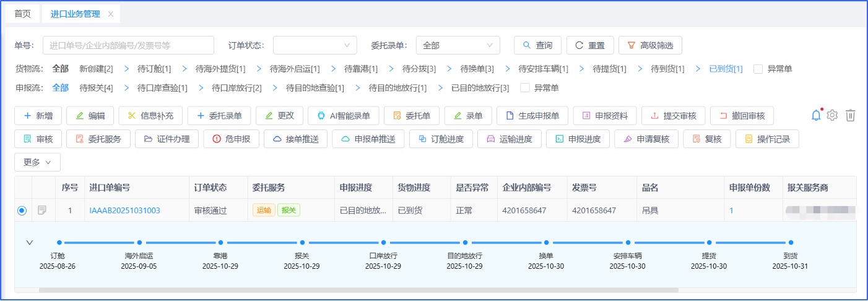
Task: Click the 重置 reset button
Action: pyautogui.click(x=590, y=45)
